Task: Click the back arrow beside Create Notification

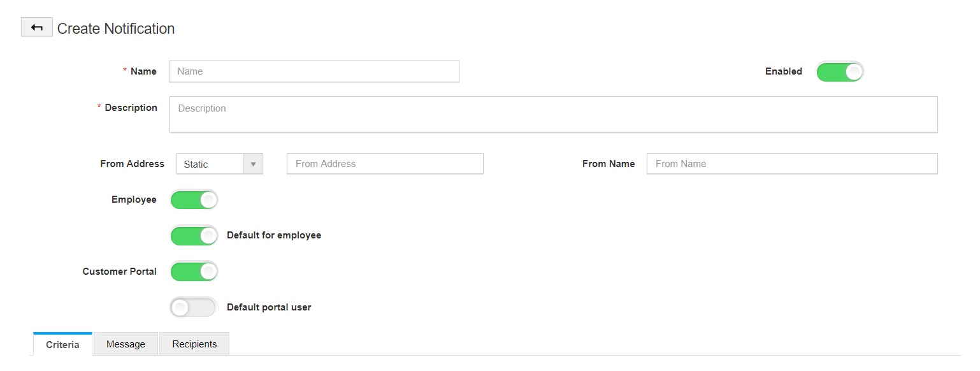Action: click(37, 28)
